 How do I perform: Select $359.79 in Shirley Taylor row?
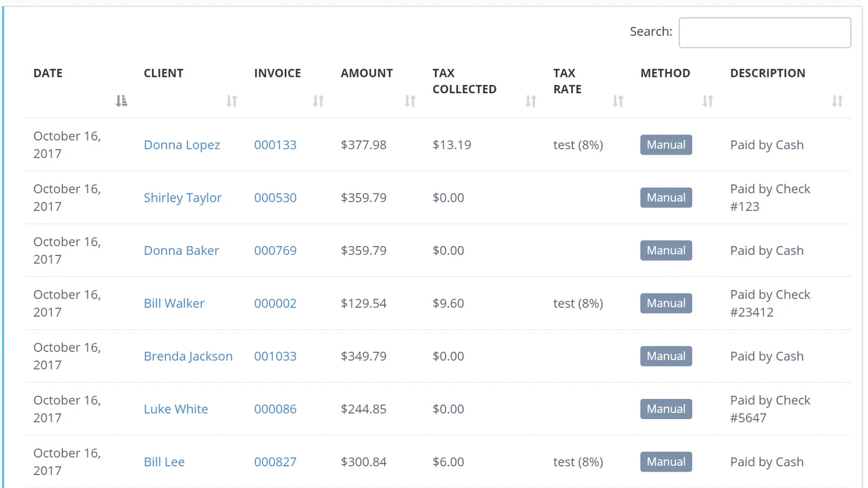(x=363, y=198)
